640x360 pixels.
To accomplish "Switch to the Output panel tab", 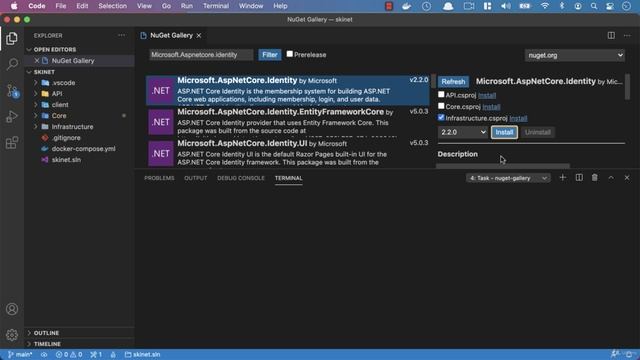I will tap(196, 178).
